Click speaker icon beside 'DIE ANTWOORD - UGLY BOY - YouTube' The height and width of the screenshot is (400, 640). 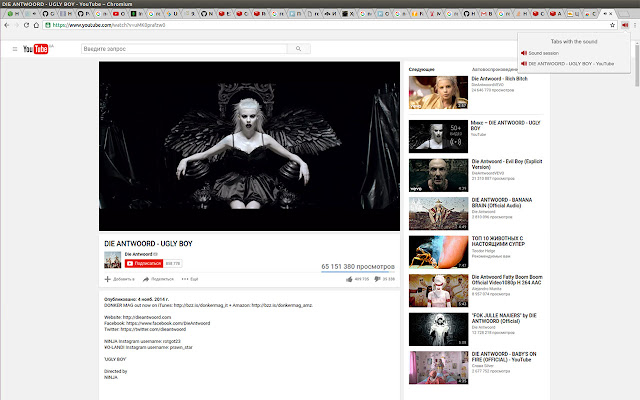(x=524, y=64)
